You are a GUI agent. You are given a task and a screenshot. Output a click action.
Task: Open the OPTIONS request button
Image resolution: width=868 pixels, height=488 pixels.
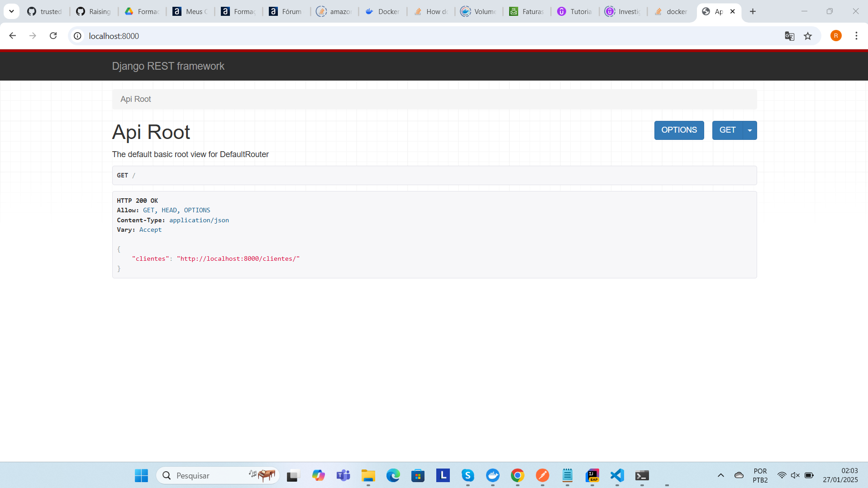pyautogui.click(x=679, y=130)
